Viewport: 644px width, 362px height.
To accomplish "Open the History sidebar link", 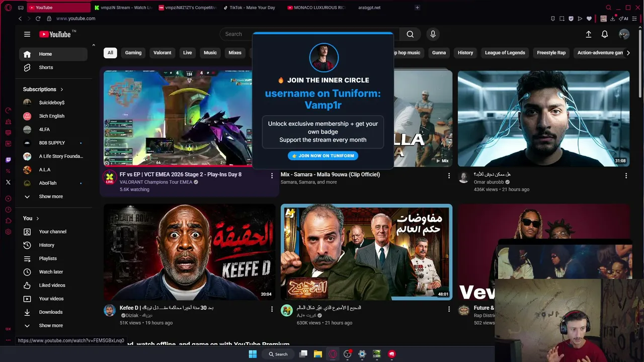I will [53, 245].
